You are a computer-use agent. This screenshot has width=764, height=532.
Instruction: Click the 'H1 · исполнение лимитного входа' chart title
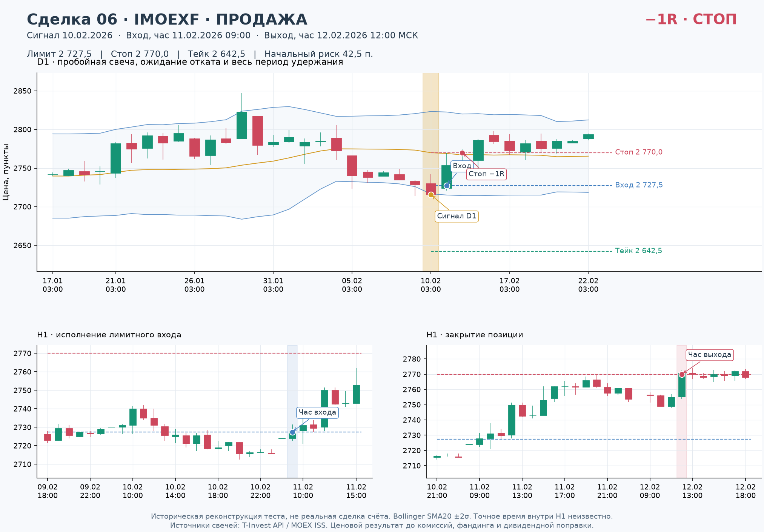[109, 335]
